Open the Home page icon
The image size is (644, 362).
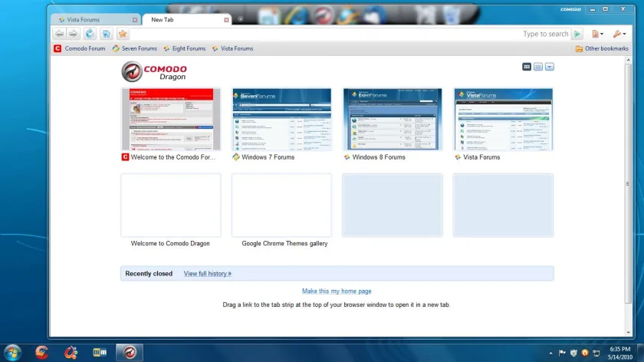pyautogui.click(x=106, y=34)
